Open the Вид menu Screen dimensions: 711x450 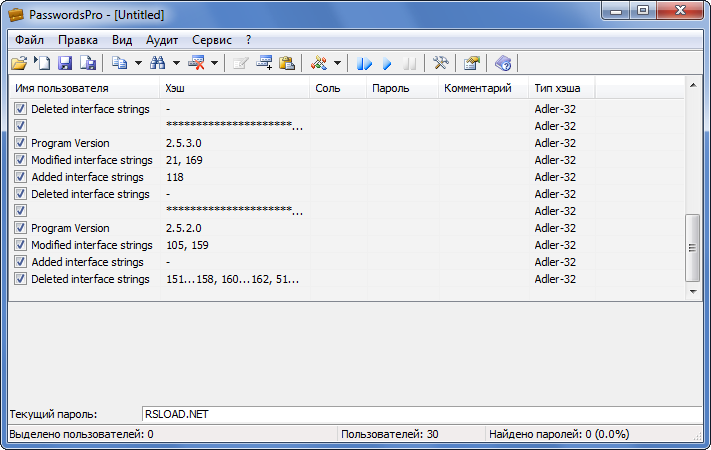[122, 40]
